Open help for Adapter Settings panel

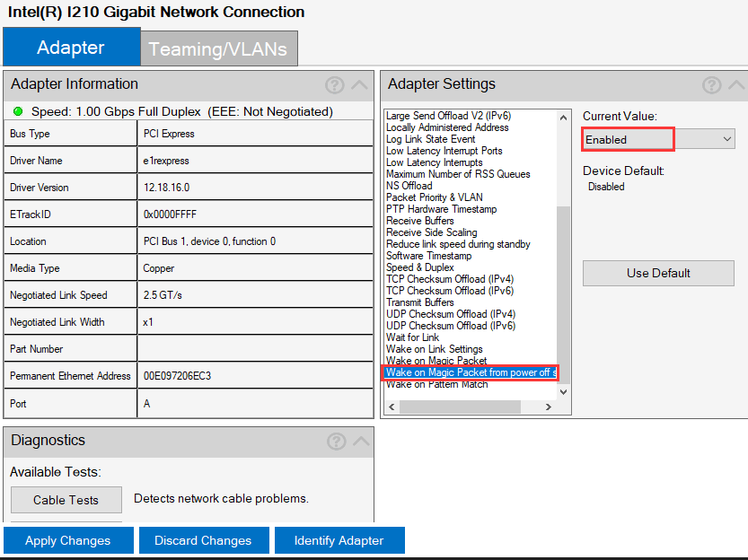coord(711,85)
